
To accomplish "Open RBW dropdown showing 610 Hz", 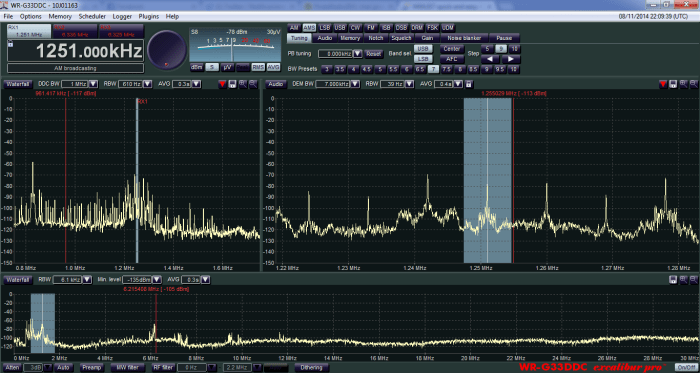I will pos(148,84).
